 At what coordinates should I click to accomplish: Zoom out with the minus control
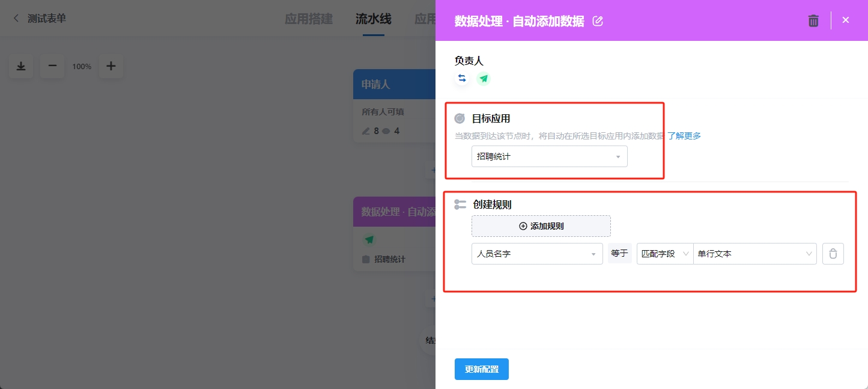coord(52,66)
